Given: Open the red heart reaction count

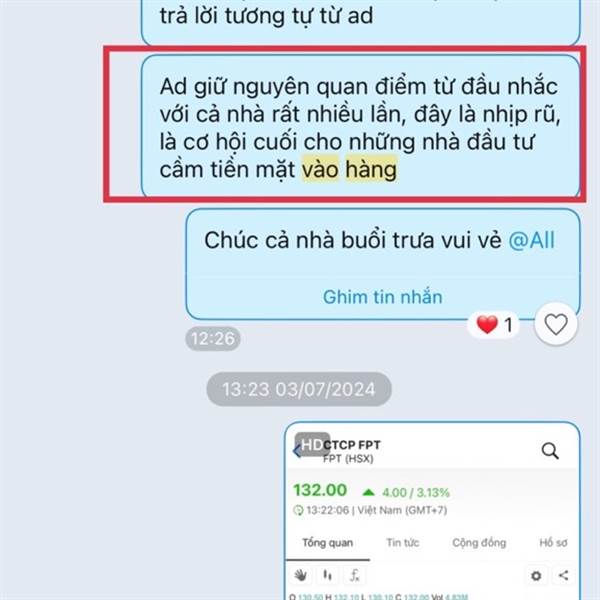Looking at the screenshot, I should pos(494,324).
